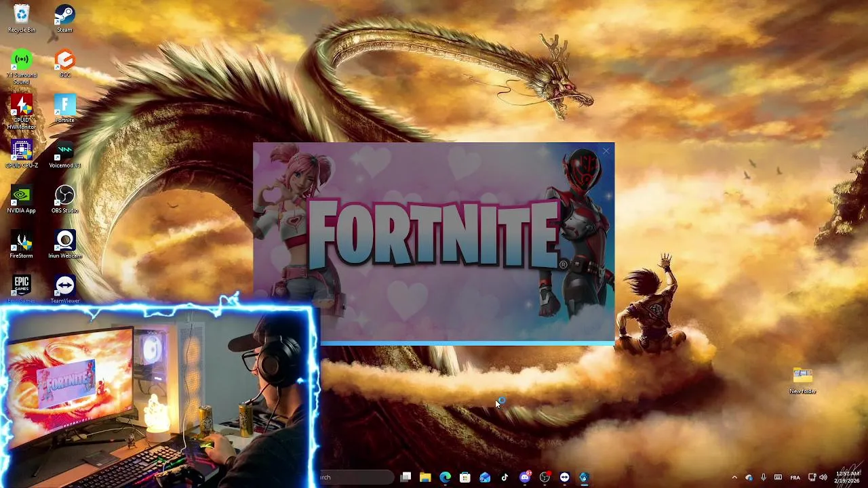Screen dimensions: 868x488
Task: Show hidden system tray icons
Action: [734, 477]
